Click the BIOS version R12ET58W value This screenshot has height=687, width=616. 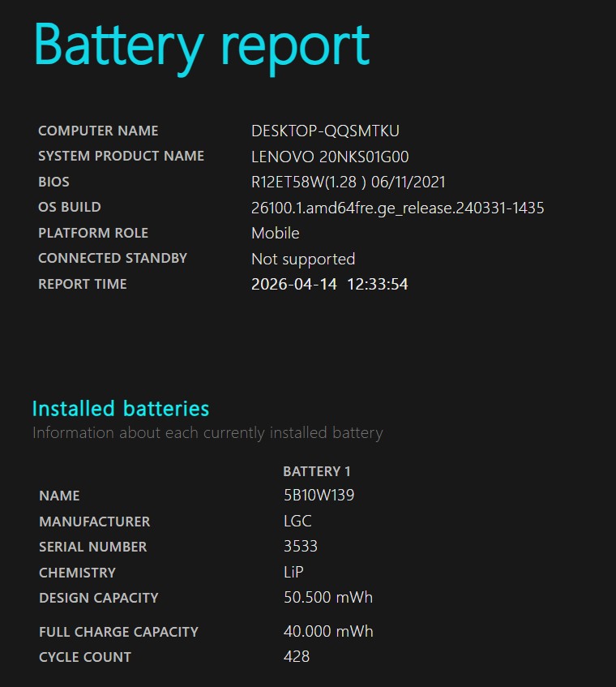pyautogui.click(x=349, y=182)
